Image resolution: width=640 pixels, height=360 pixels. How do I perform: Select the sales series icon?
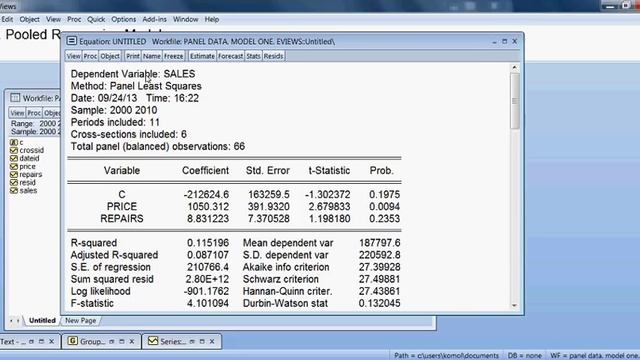click(x=13, y=191)
